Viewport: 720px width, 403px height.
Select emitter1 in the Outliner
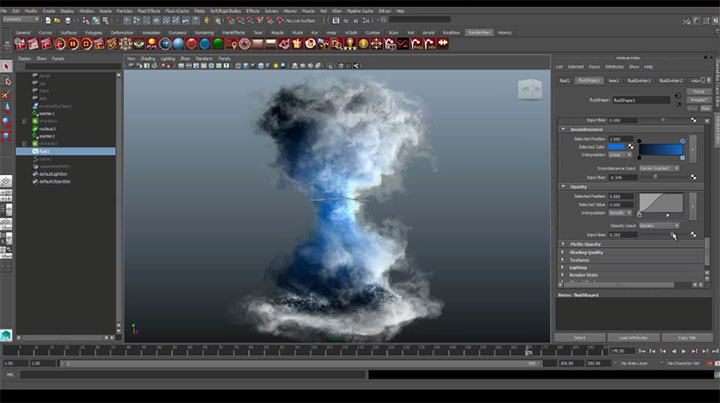pos(47,114)
